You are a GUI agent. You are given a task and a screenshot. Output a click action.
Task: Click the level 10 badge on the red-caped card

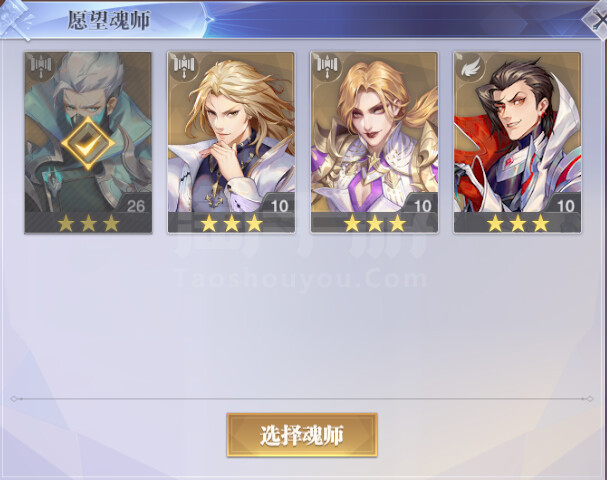(564, 204)
